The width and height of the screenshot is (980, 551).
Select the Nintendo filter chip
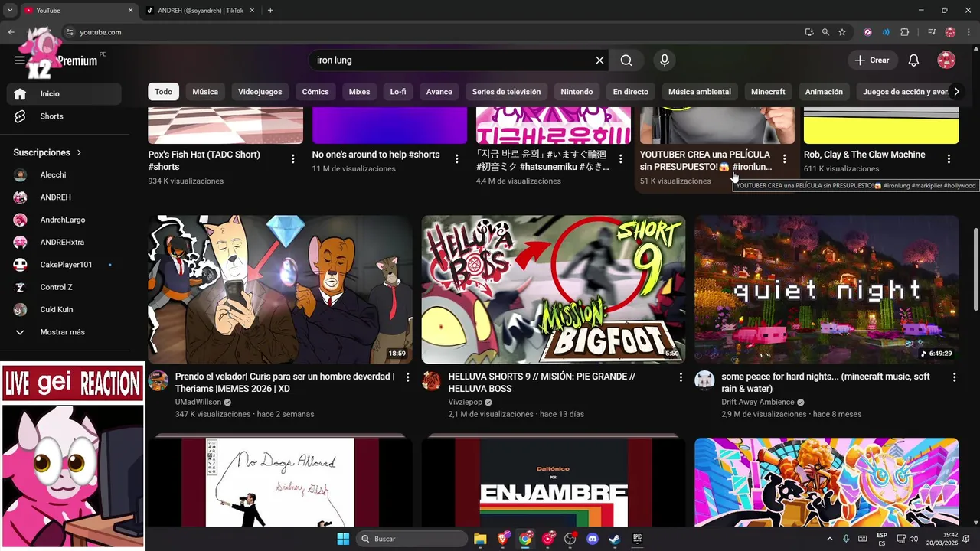pos(577,92)
